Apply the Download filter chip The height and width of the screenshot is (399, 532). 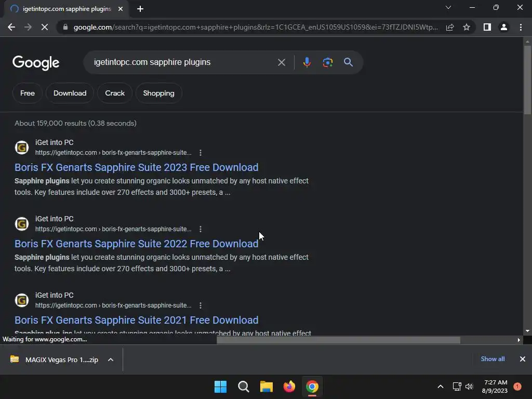coord(70,93)
